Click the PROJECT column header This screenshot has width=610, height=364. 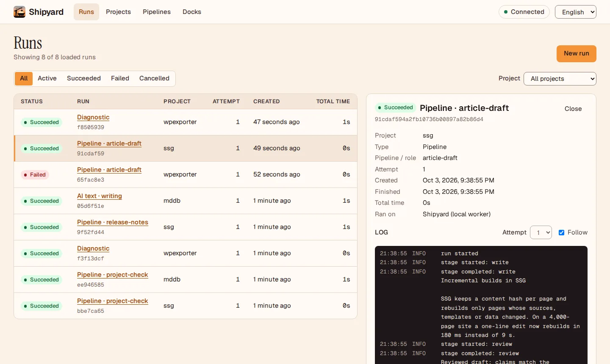[177, 102]
